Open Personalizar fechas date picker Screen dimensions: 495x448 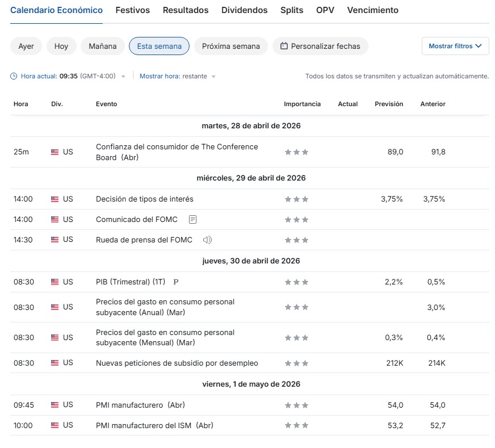click(320, 46)
